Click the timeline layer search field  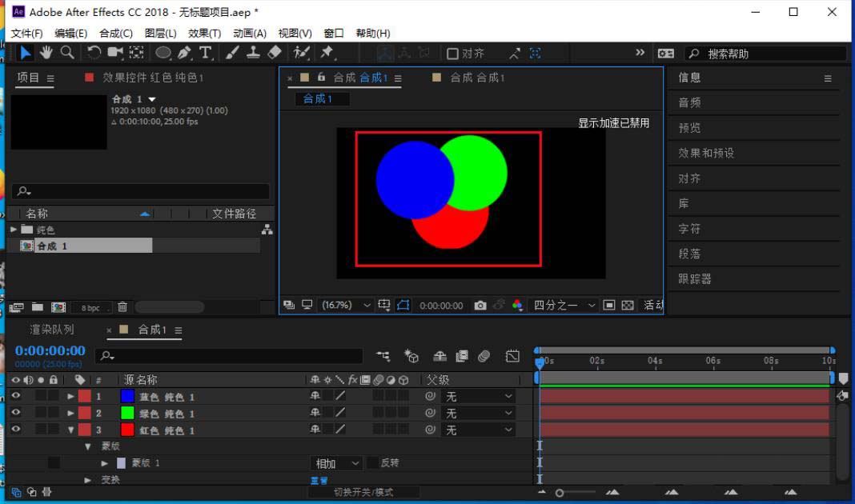[232, 356]
